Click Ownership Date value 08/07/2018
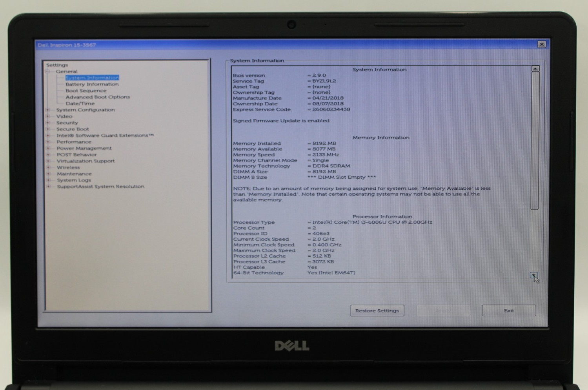The height and width of the screenshot is (390, 588). tap(328, 103)
